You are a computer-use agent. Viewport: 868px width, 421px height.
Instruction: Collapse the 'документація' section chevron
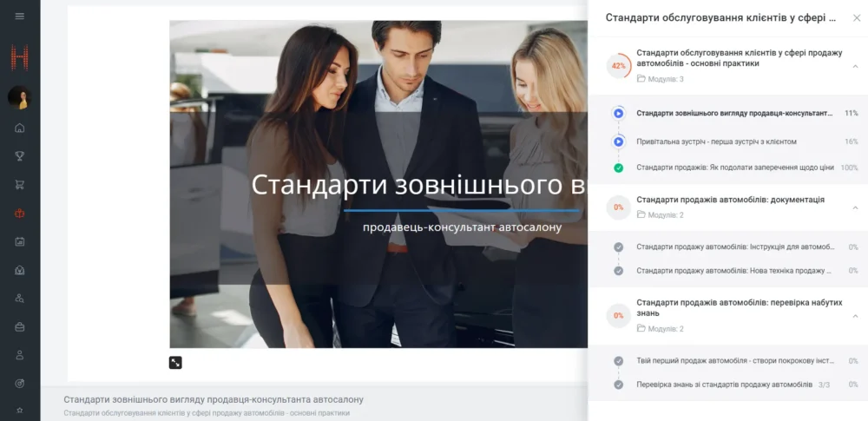[x=855, y=207]
